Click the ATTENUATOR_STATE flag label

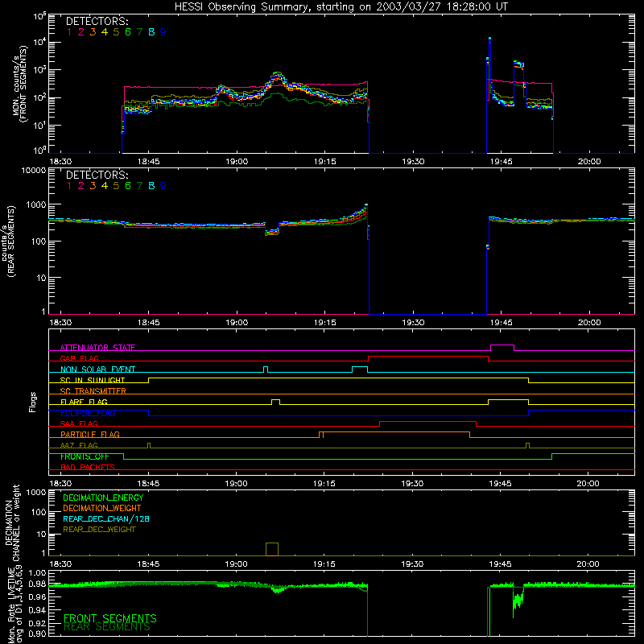[97, 348]
